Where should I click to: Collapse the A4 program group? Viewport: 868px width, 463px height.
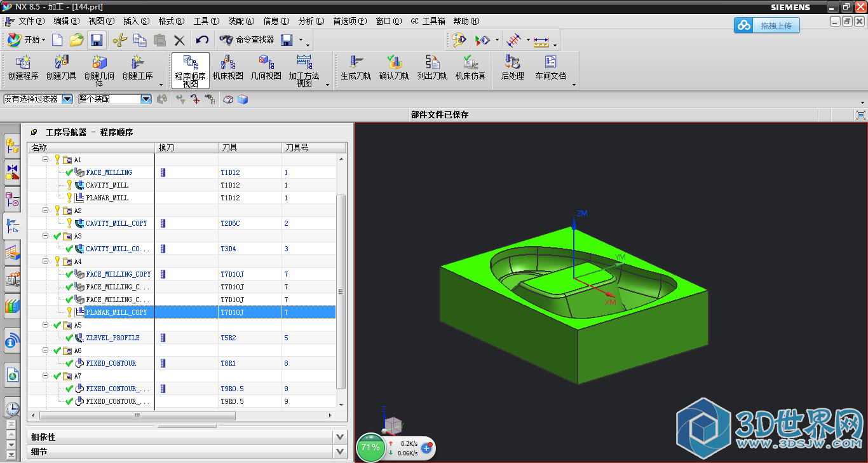(x=46, y=261)
